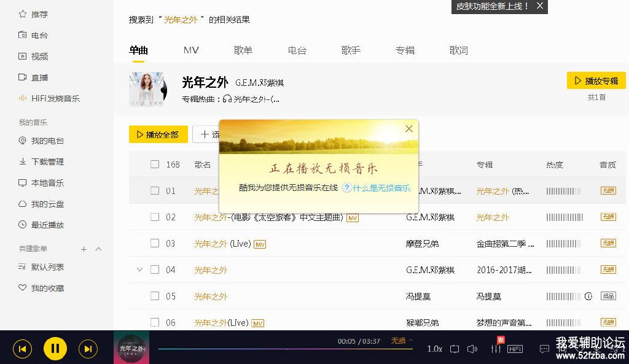Open the 什么是无损音乐 link
Viewport: 629px width, 364px height.
coord(381,188)
